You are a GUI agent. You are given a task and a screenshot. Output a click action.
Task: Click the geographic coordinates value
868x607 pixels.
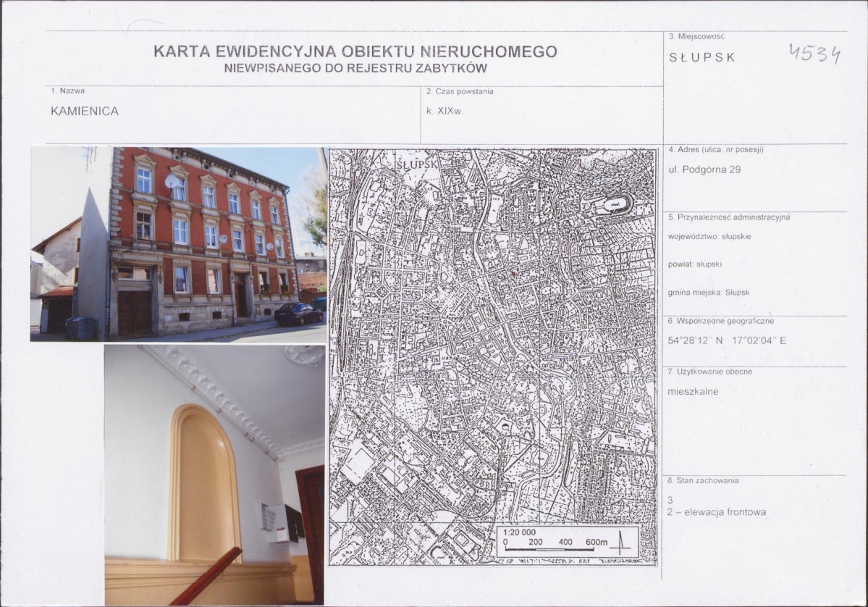point(727,340)
